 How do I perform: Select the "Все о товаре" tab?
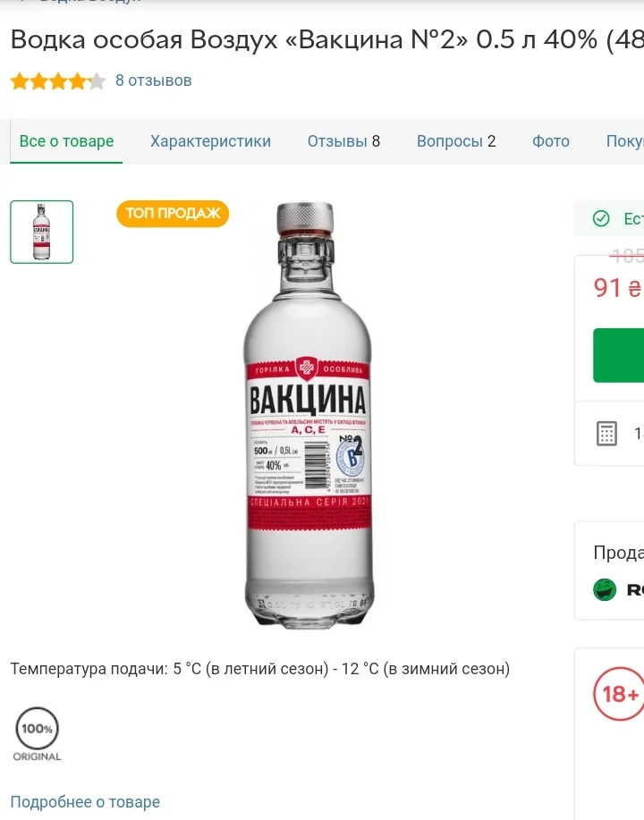66,141
